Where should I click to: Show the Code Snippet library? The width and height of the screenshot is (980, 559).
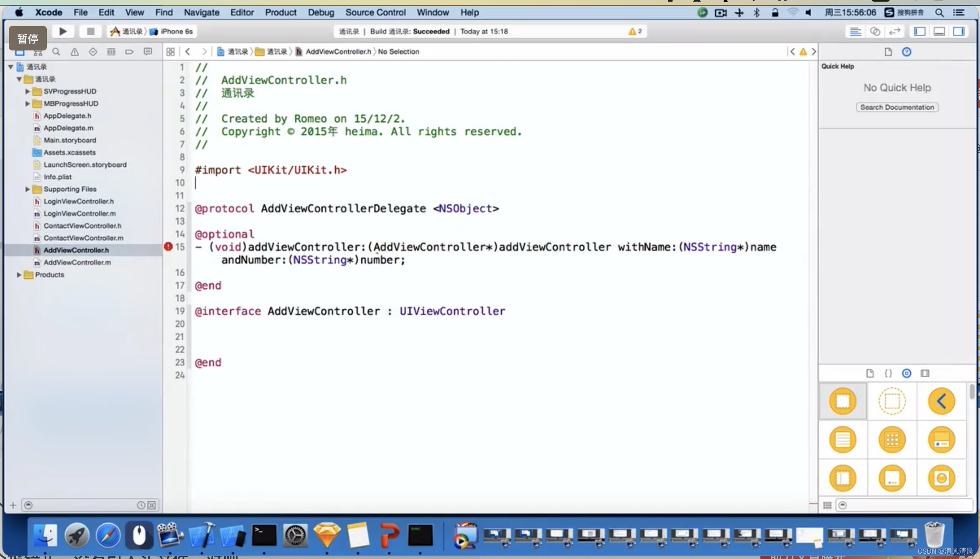pos(888,373)
